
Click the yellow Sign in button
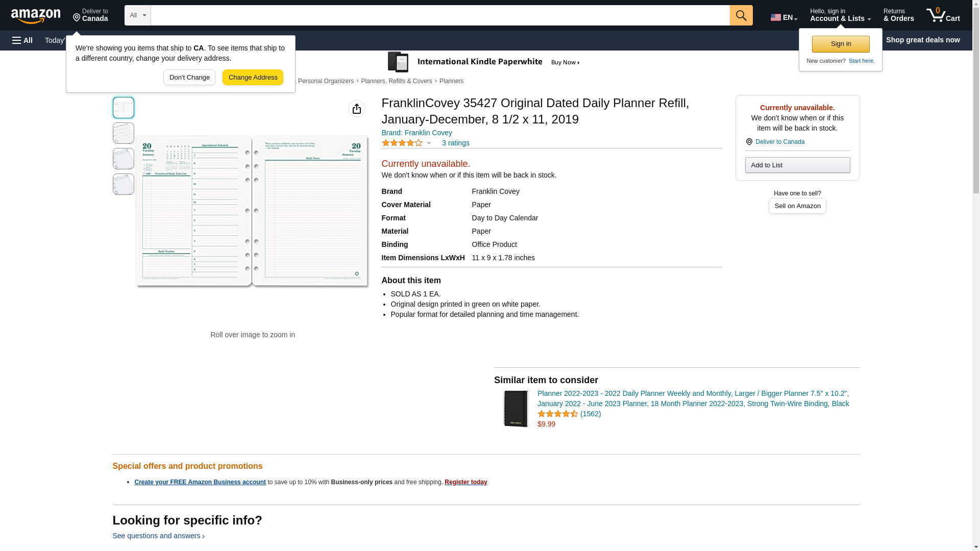click(841, 44)
